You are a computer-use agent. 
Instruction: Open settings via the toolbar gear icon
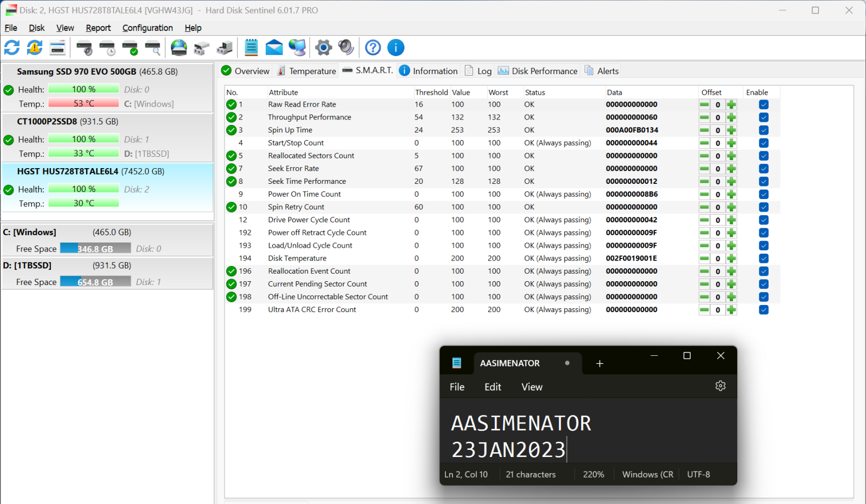[x=323, y=48]
